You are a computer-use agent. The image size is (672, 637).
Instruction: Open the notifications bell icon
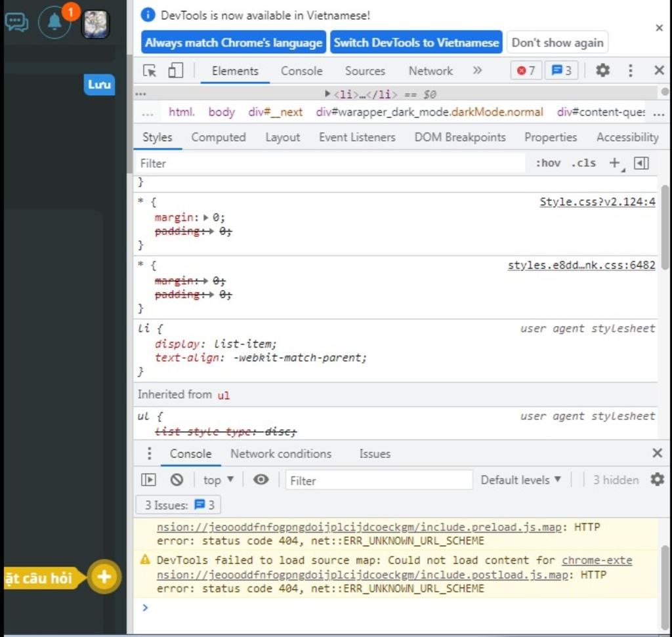(x=54, y=22)
